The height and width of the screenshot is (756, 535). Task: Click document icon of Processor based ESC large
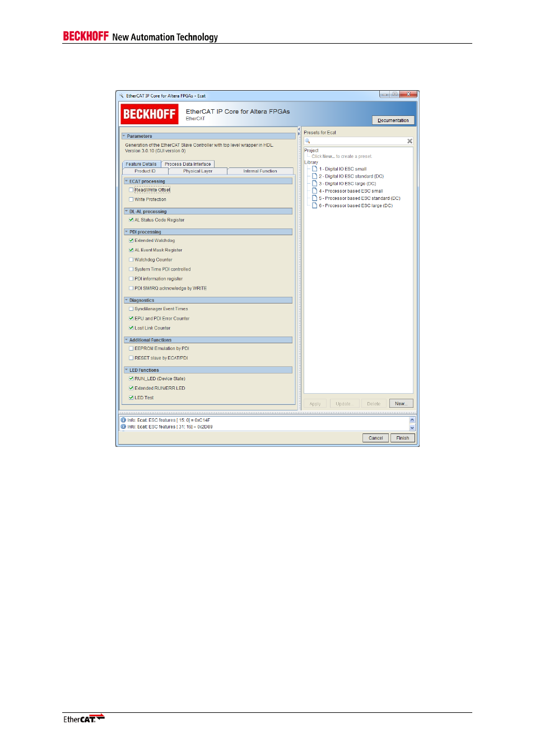(314, 206)
